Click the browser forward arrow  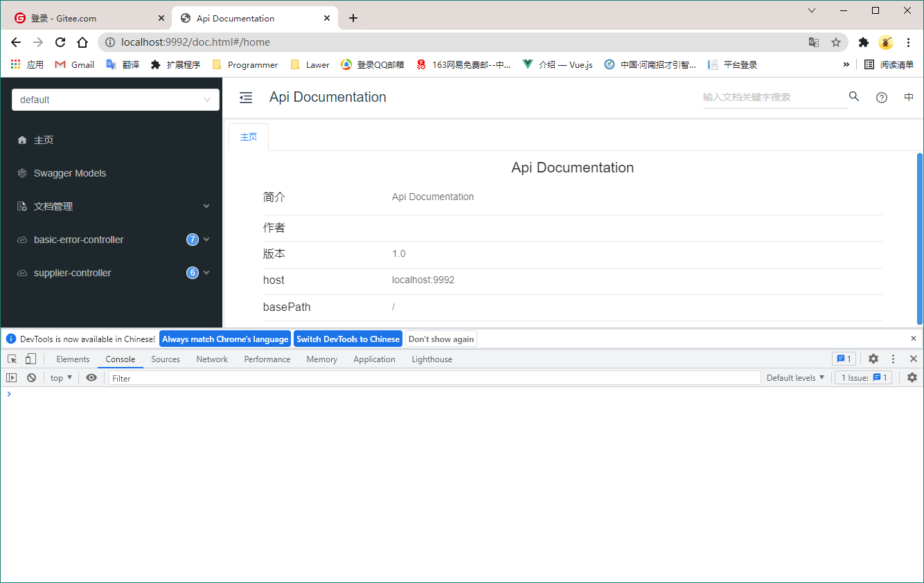click(x=38, y=42)
